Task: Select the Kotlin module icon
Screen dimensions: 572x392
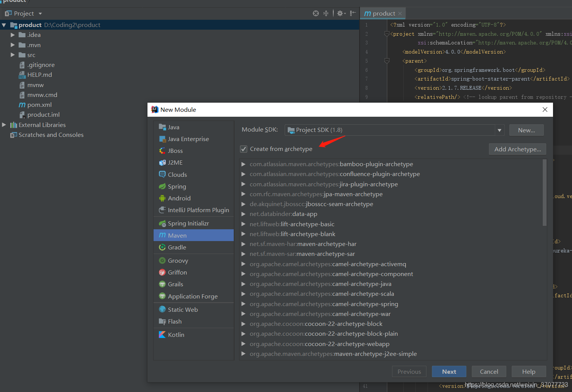Action: coord(162,335)
